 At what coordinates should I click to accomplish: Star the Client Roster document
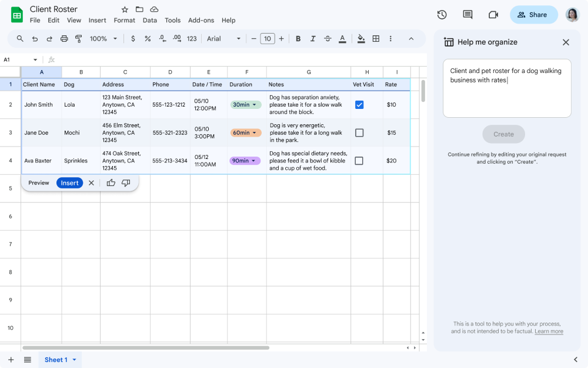tap(125, 9)
